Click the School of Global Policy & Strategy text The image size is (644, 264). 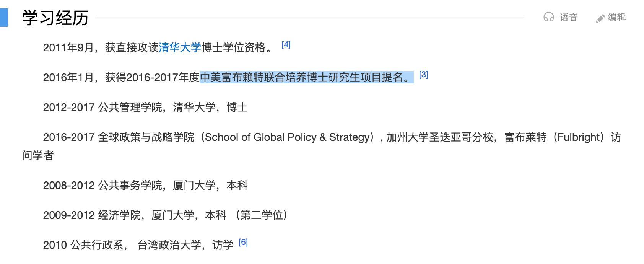tap(287, 137)
